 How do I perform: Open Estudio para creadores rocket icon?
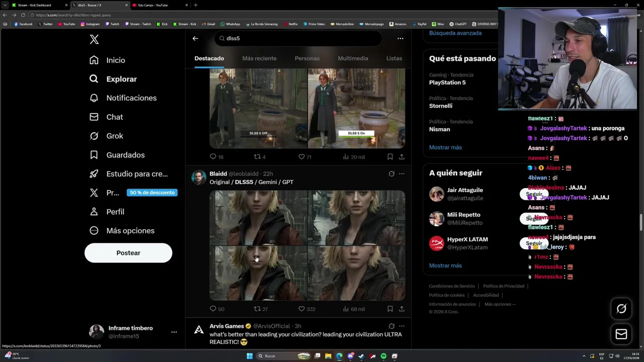pyautogui.click(x=94, y=173)
